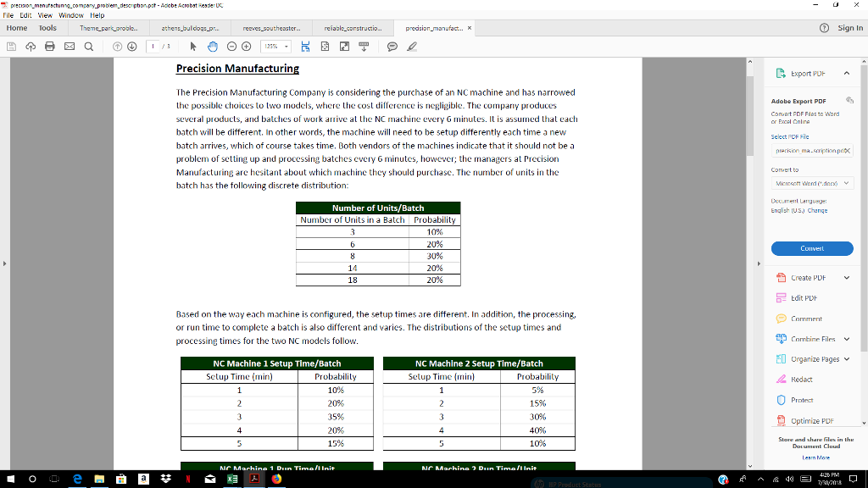
Task: Open the Tools tab
Action: tap(47, 27)
